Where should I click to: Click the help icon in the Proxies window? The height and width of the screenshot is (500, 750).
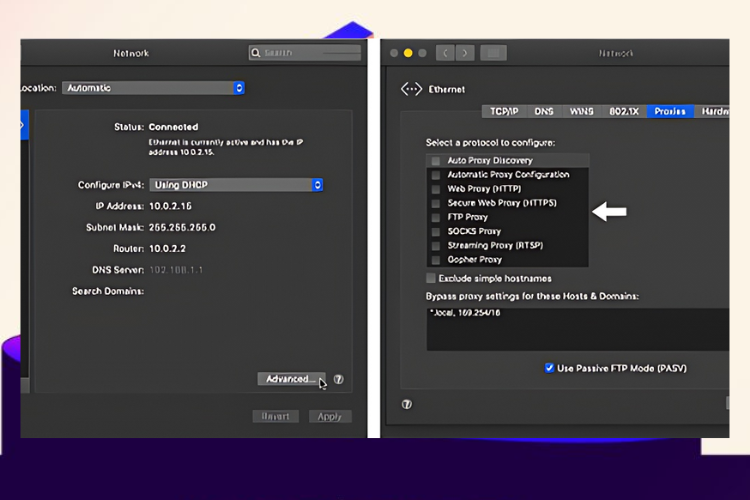pos(407,404)
